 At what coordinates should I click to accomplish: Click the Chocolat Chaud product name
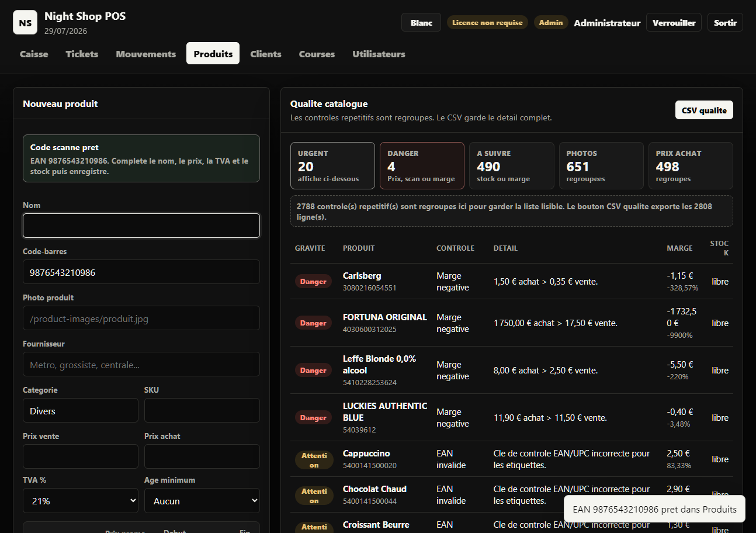click(x=374, y=489)
